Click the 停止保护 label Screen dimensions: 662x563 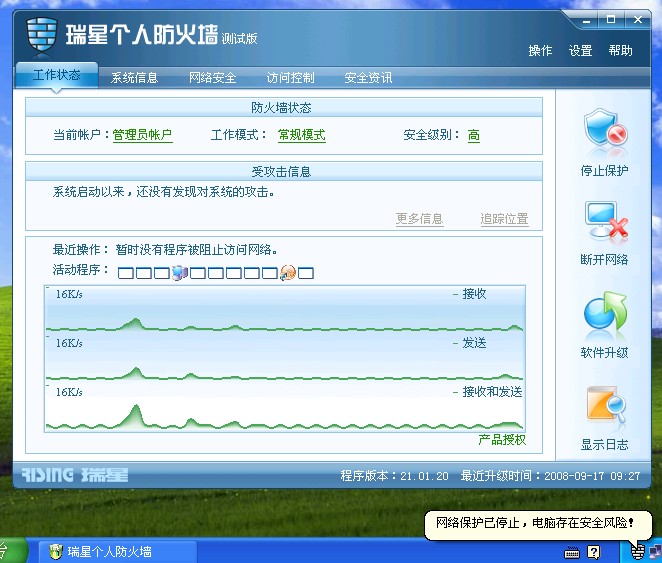coord(605,171)
